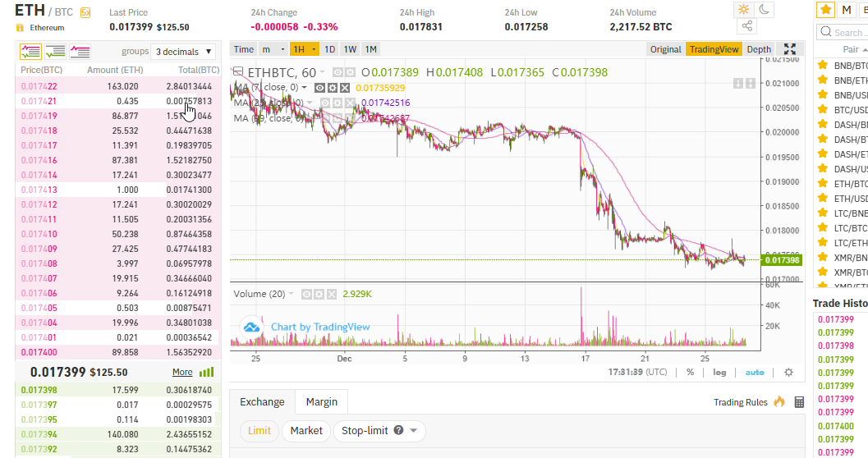Hide the MA 7 indicator
Image resolution: width=868 pixels, height=458 pixels.
point(319,88)
